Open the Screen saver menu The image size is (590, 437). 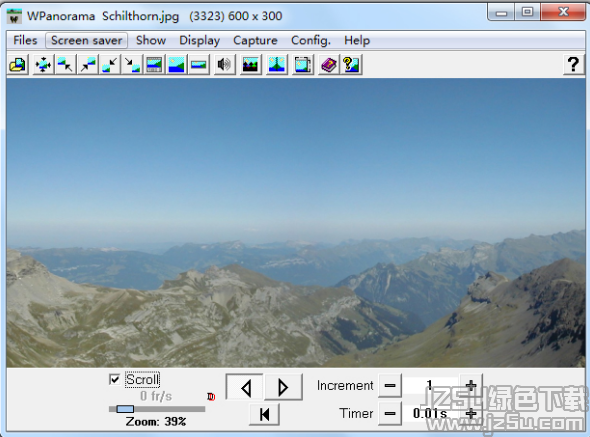coord(87,40)
